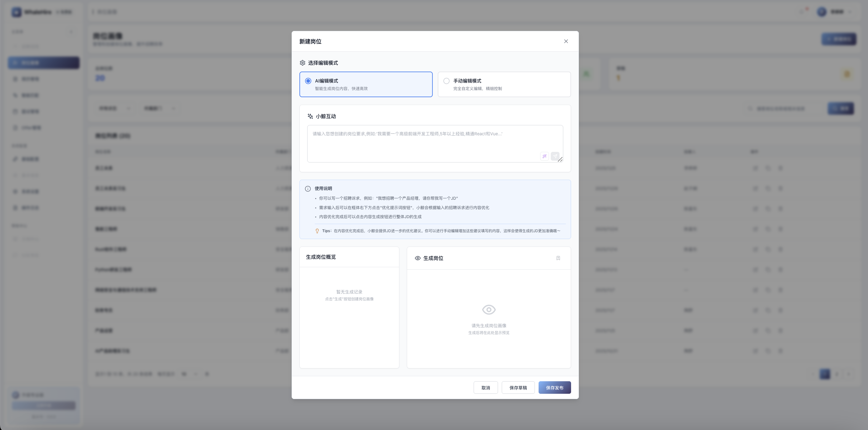Click the 取消 button
This screenshot has width=868, height=430.
(486, 387)
